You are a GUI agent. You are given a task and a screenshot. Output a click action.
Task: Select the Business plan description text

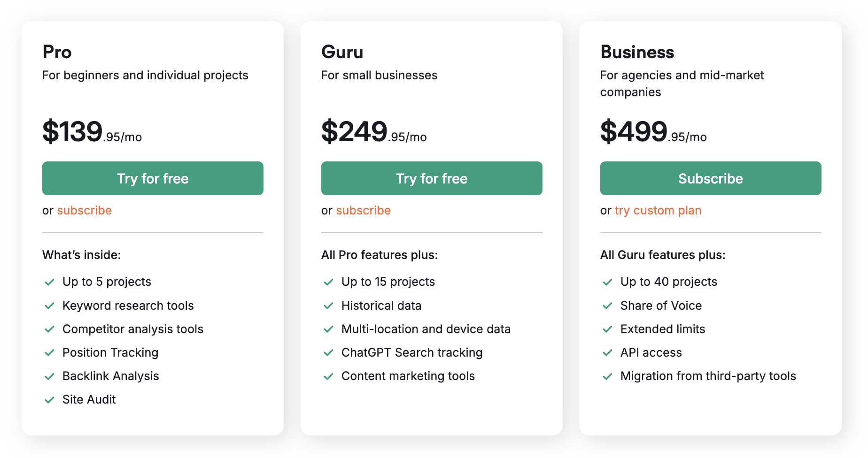click(x=682, y=84)
